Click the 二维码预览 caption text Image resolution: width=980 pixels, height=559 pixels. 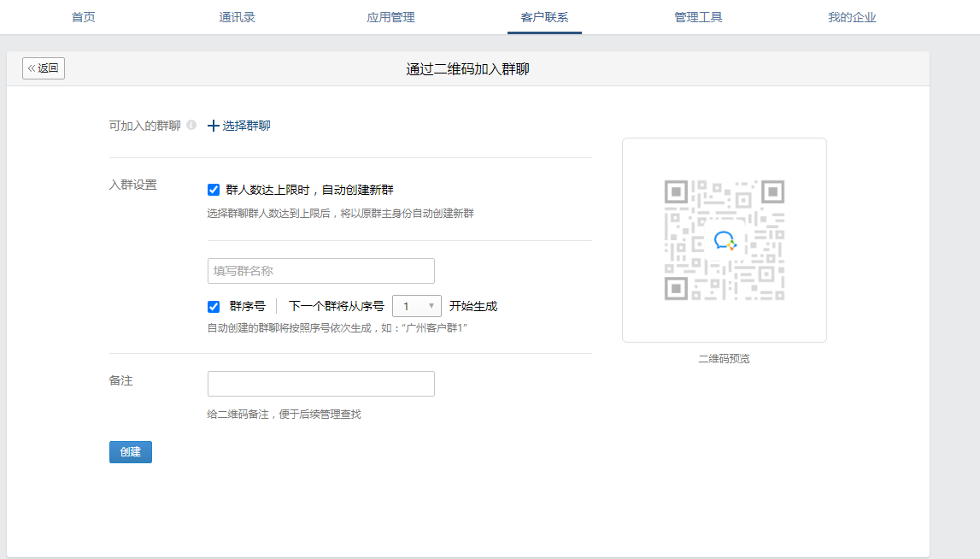coord(724,358)
